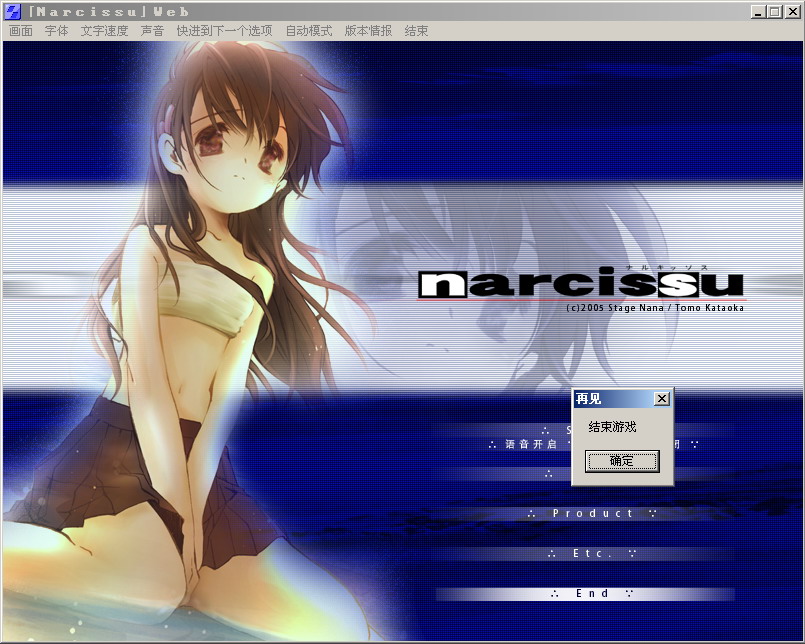Viewport: 805px width, 644px height.
Task: Confirm exit with the 确定 button
Action: point(622,461)
